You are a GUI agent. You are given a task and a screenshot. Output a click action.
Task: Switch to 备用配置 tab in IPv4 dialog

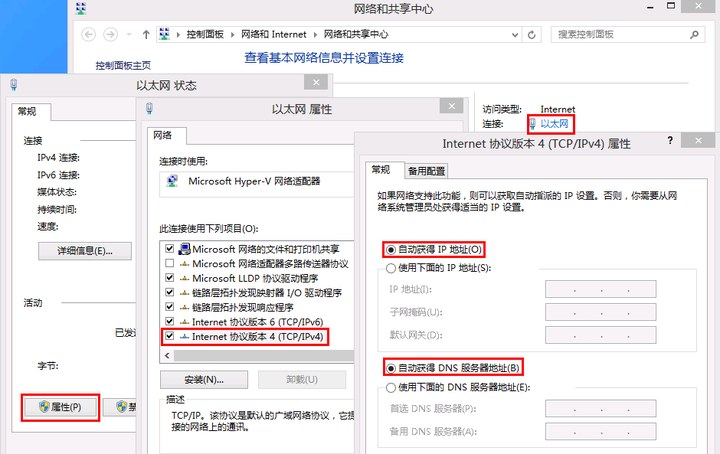426,171
